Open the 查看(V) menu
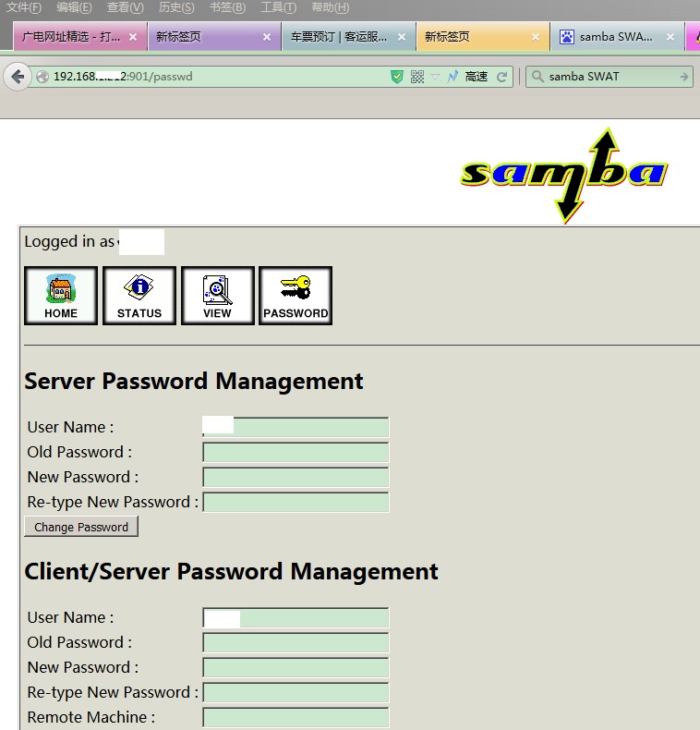The height and width of the screenshot is (730, 700). [x=126, y=7]
